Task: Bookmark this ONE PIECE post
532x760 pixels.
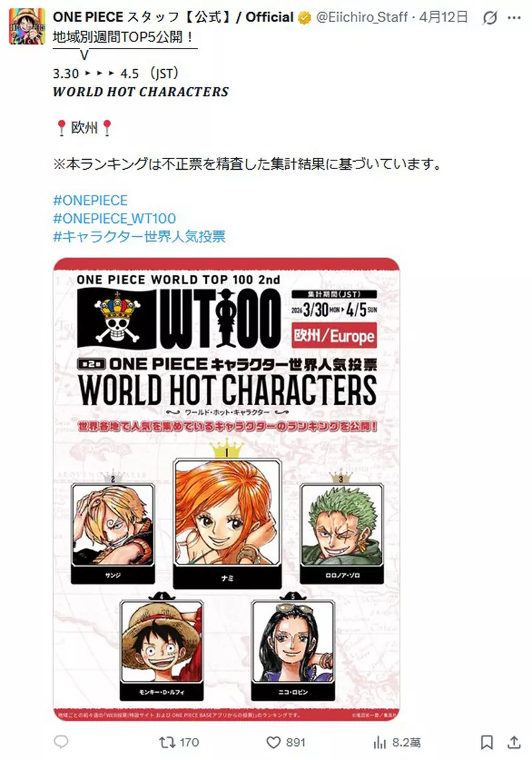Action: 487,742
